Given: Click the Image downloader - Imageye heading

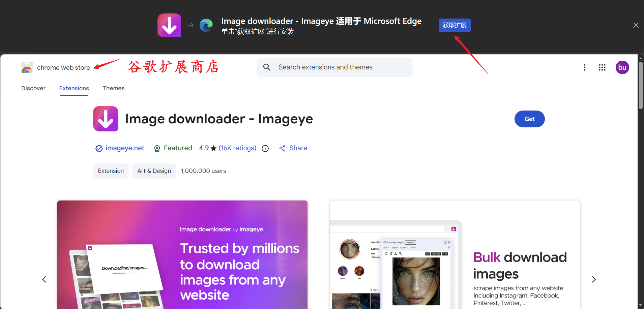Looking at the screenshot, I should point(219,119).
